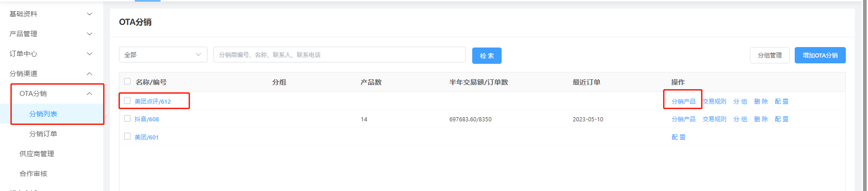Select the 美团/601 row checkbox
Screen dimensions: 868x191
128,136
